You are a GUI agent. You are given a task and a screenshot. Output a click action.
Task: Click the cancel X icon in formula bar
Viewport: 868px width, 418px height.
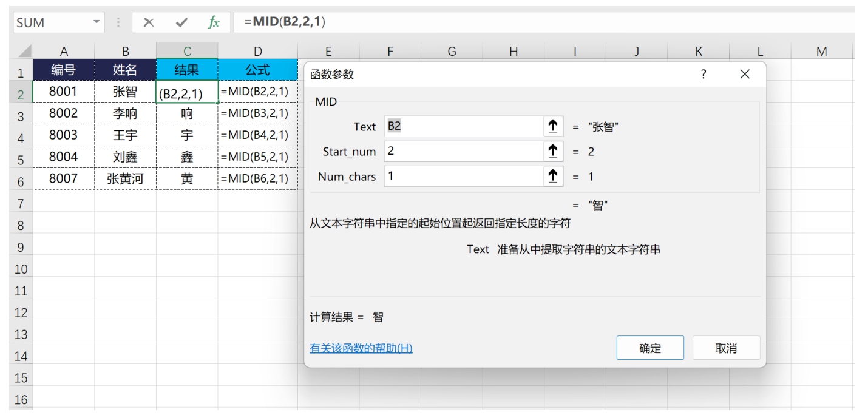[x=149, y=22]
